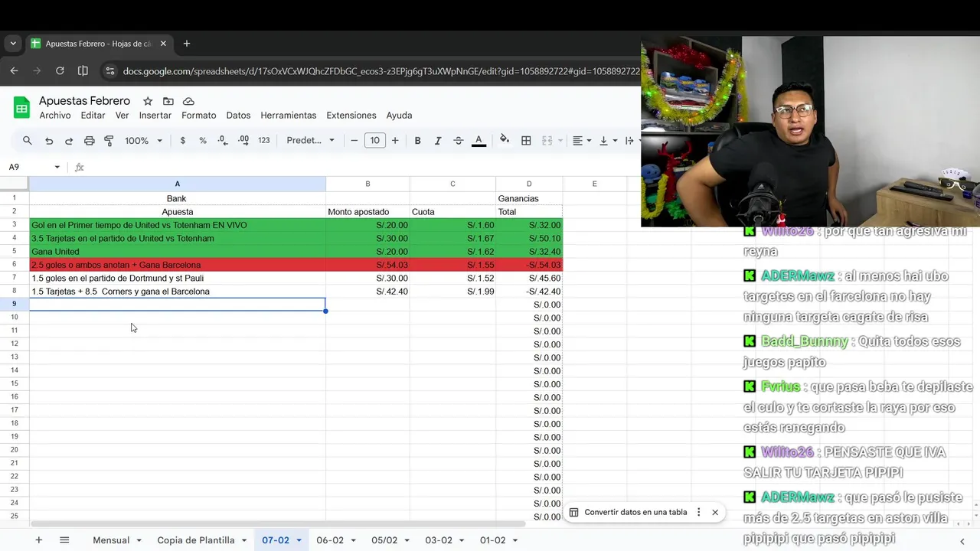Viewport: 980px width, 551px height.
Task: Click the move to folder icon
Action: tap(168, 101)
